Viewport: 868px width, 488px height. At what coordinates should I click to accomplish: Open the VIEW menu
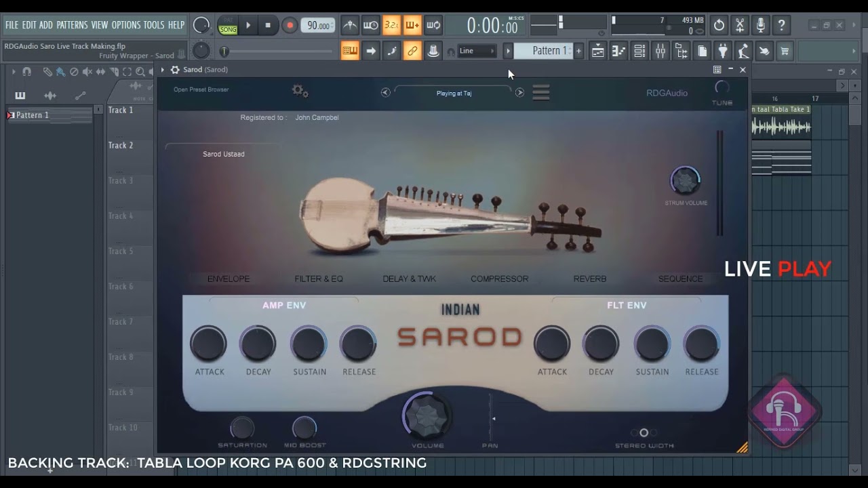click(x=100, y=25)
